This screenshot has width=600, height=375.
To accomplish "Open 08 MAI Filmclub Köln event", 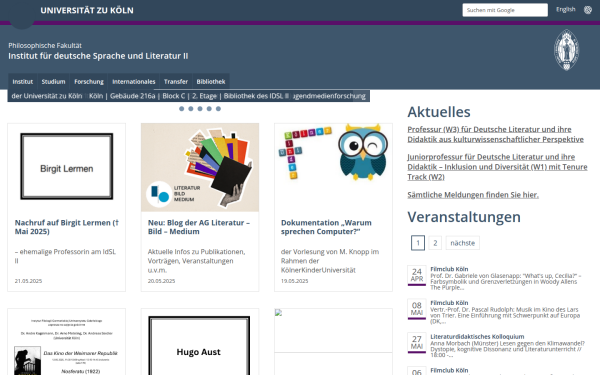I will [x=449, y=303].
